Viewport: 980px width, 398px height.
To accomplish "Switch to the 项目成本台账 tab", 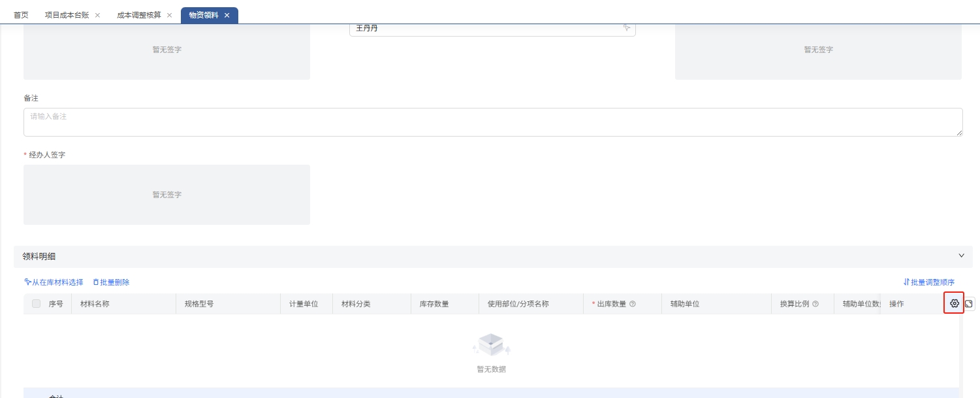I will (67, 15).
